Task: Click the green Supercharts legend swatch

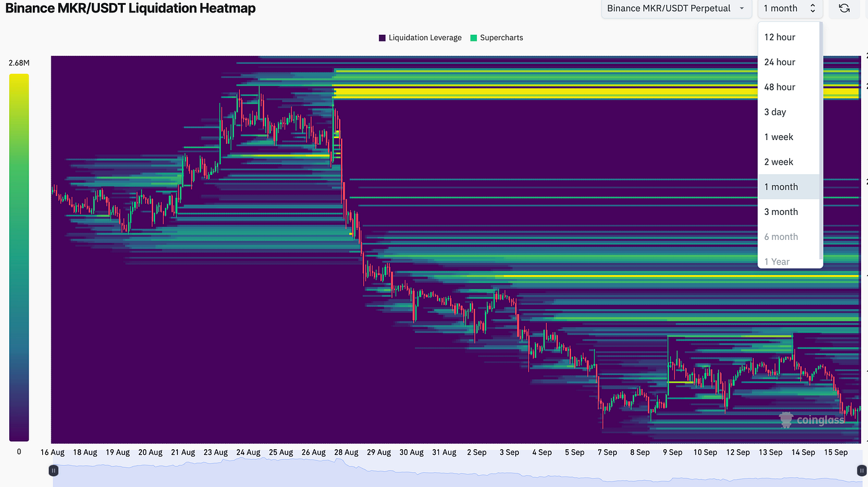Action: [474, 38]
